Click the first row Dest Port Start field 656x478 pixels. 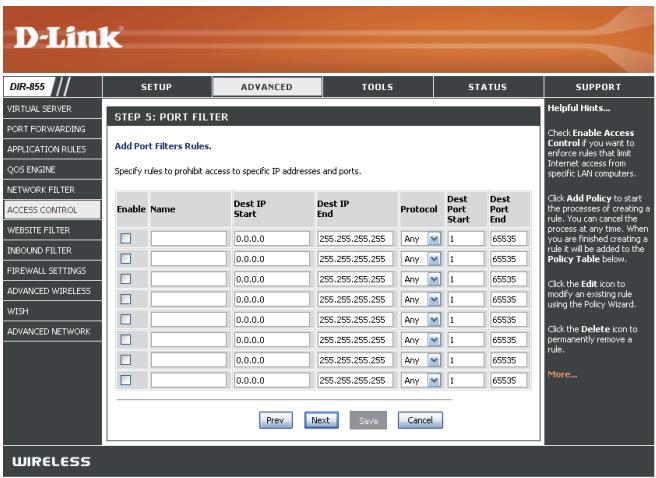point(466,239)
